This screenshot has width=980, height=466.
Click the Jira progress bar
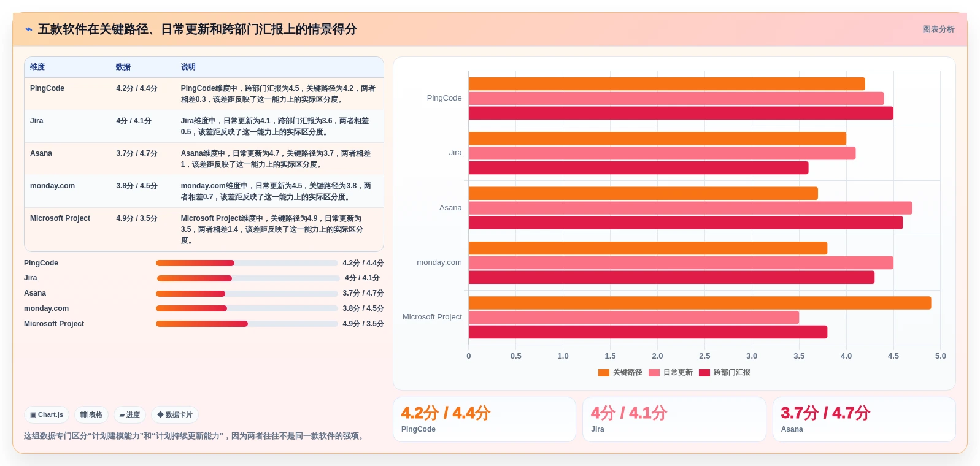click(248, 278)
